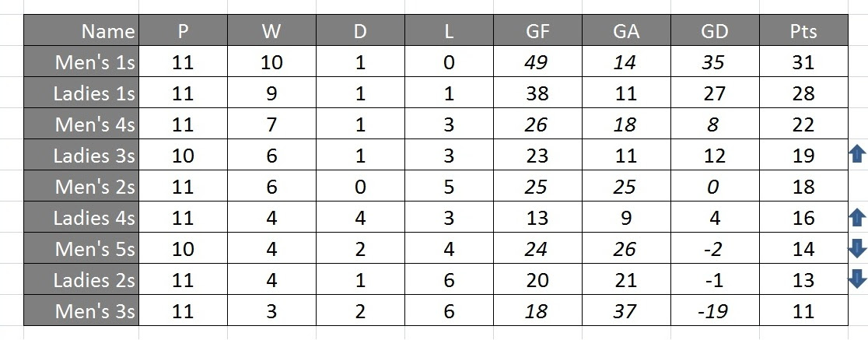This screenshot has width=868, height=340.
Task: Select Men's 3s goal difference -19
Action: pos(715,310)
